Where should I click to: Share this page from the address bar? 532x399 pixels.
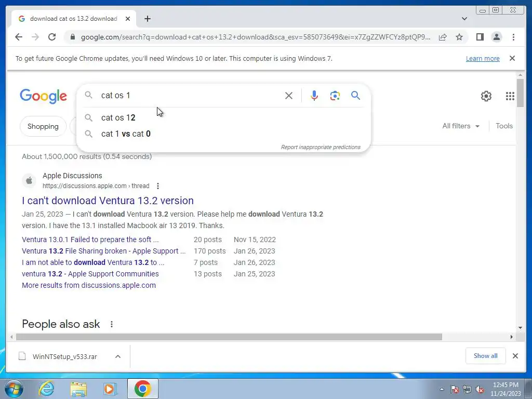[443, 37]
